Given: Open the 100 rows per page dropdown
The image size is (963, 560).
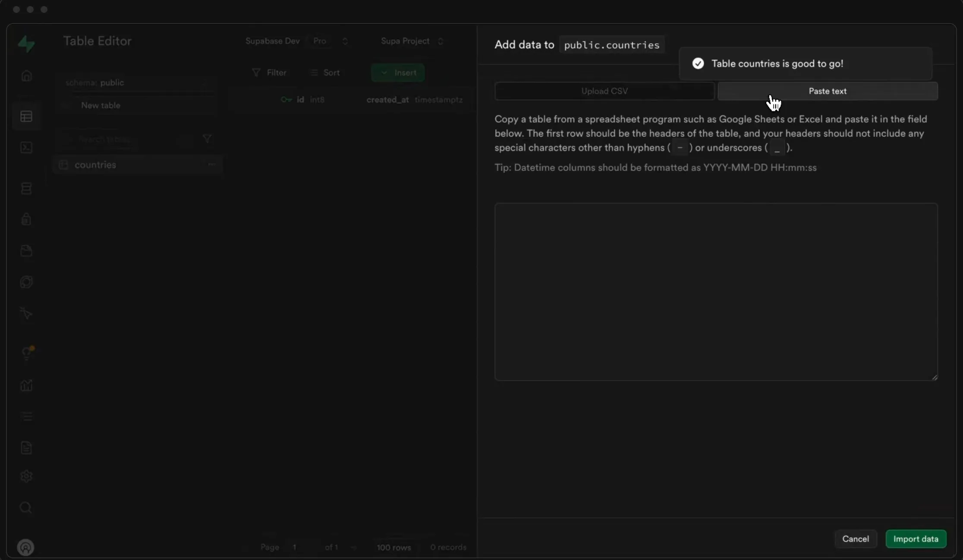Looking at the screenshot, I should coord(393,547).
